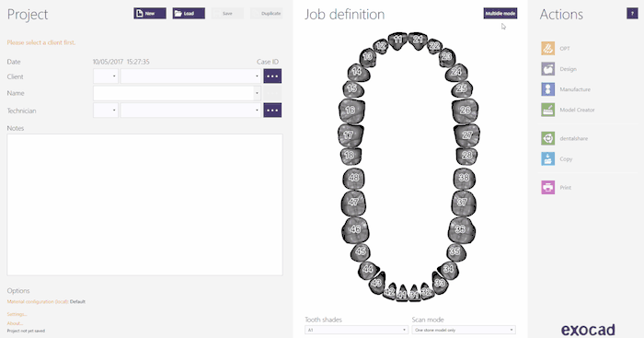Click the Design action icon
644x338 pixels.
coord(548,69)
